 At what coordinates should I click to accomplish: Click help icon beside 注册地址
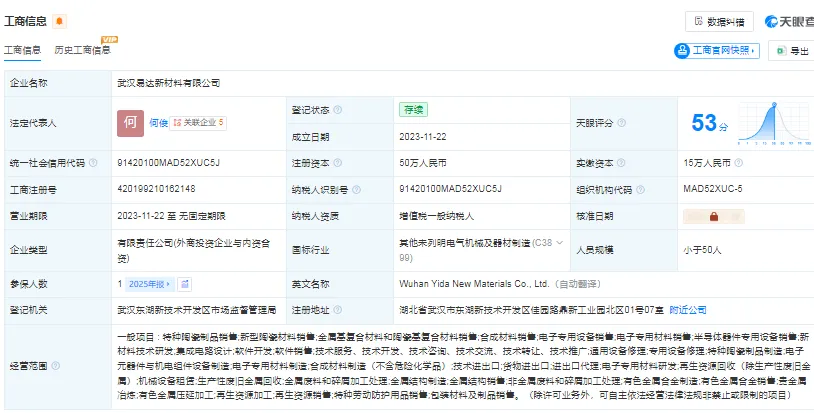click(x=337, y=310)
